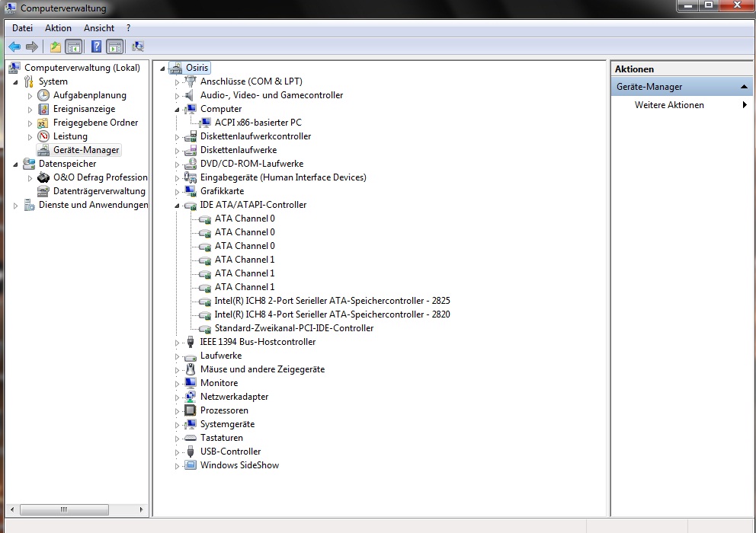Click the Freigegebene Ordner icon
The width and height of the screenshot is (756, 533).
[x=43, y=123]
